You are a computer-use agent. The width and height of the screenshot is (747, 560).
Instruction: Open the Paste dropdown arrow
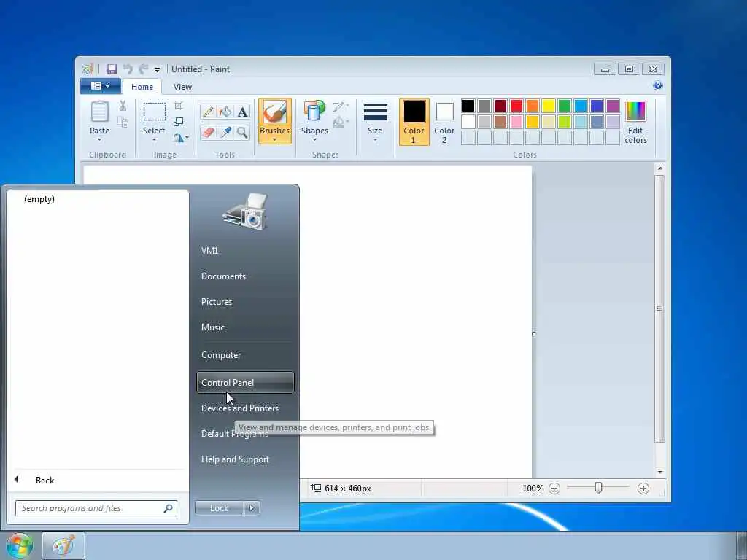pos(99,140)
